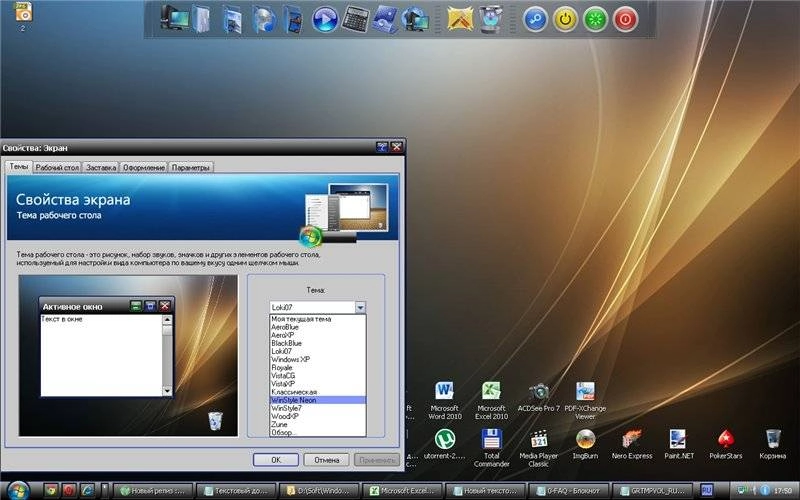Click the green restart button in dock

595,20
